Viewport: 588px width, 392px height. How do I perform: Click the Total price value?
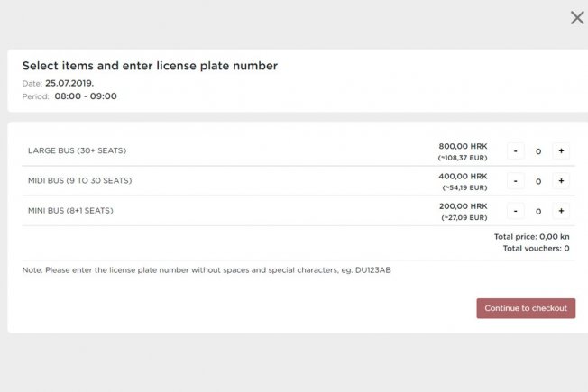click(x=555, y=237)
